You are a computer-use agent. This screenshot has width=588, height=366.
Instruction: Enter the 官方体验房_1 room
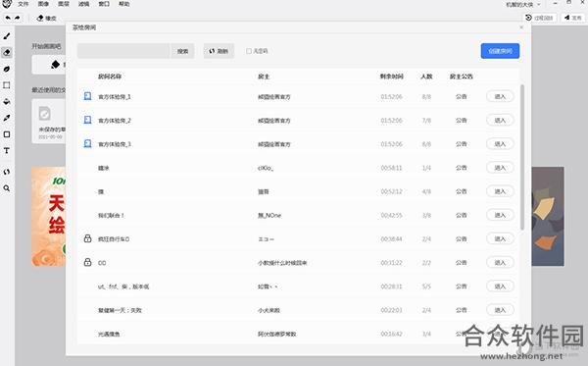(500, 96)
